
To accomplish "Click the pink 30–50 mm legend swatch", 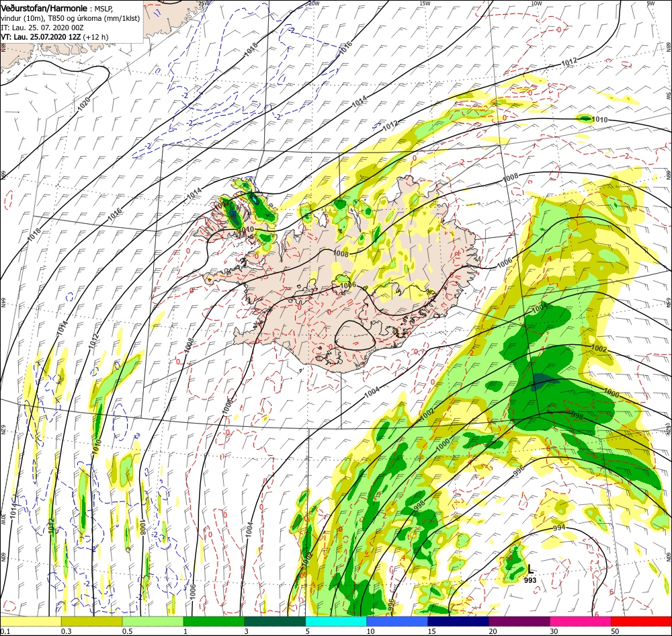I will coord(581,621).
